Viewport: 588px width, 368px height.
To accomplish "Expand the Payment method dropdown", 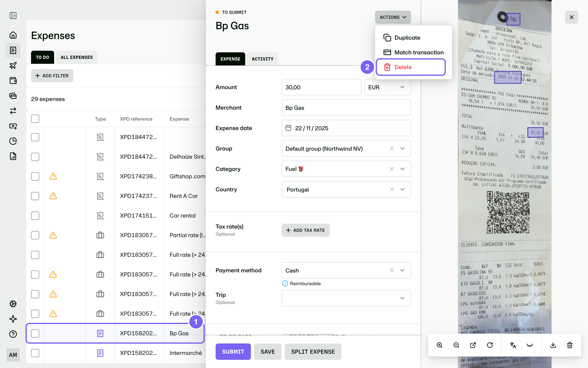I will [x=402, y=270].
